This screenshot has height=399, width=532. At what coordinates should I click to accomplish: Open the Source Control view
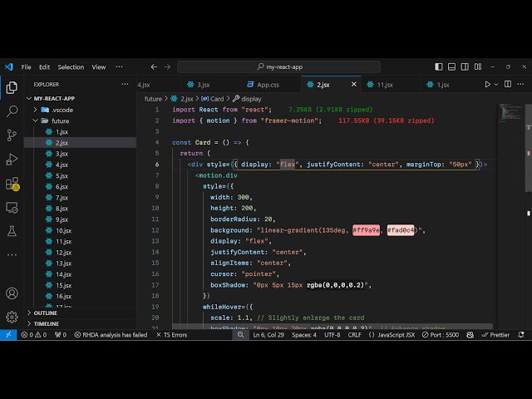12,135
